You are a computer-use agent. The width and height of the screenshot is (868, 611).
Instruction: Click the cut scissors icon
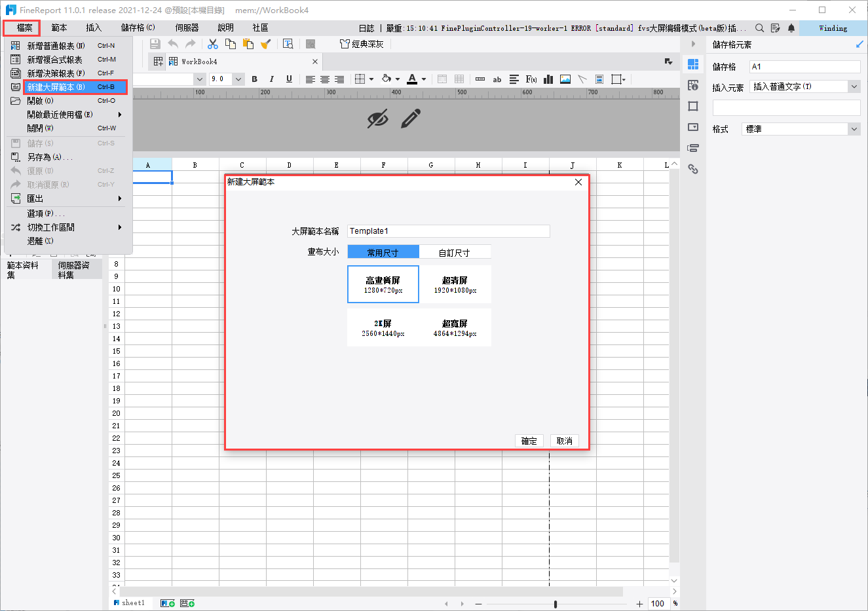[213, 44]
